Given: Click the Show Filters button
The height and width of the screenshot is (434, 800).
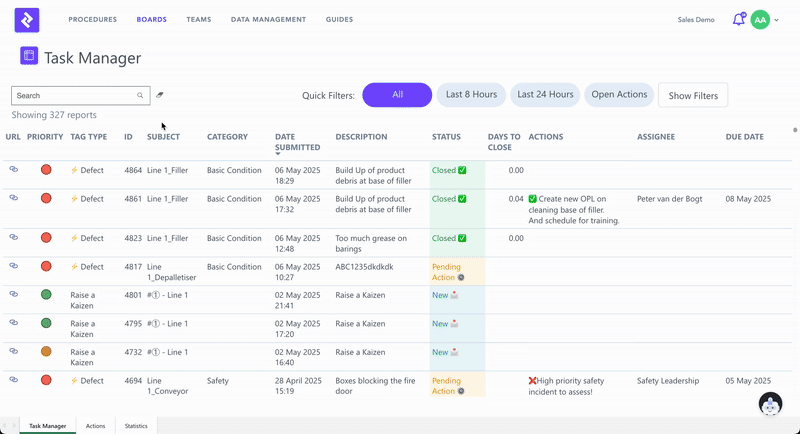Looking at the screenshot, I should [693, 95].
